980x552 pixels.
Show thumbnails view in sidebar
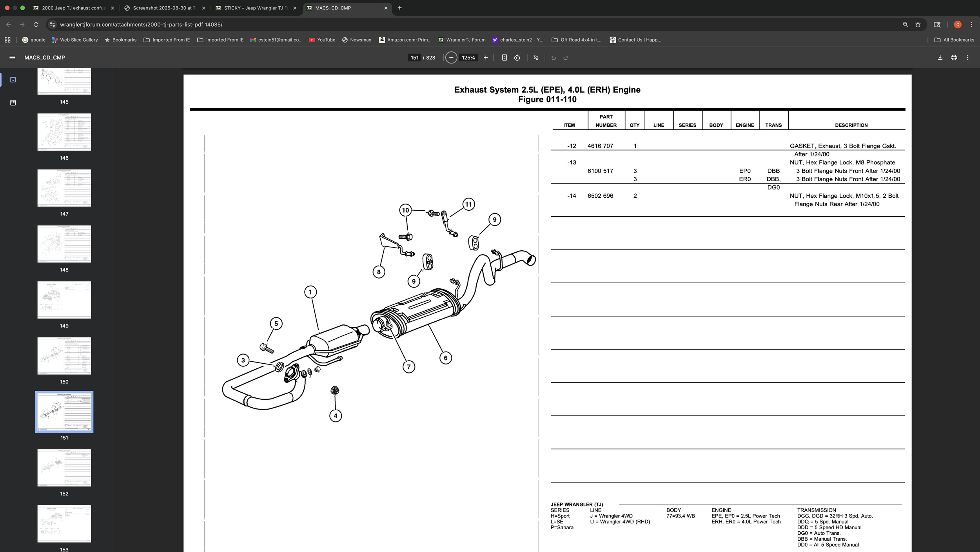[13, 80]
